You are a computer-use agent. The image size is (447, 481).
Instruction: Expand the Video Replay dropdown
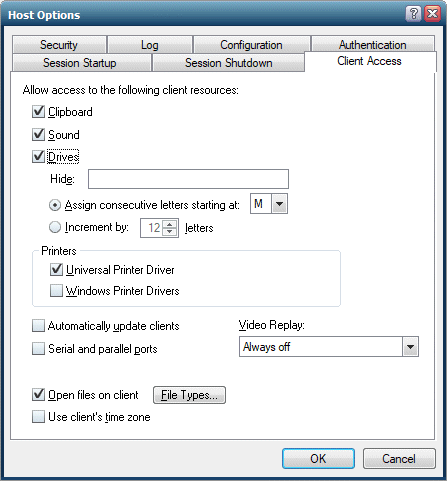click(410, 347)
